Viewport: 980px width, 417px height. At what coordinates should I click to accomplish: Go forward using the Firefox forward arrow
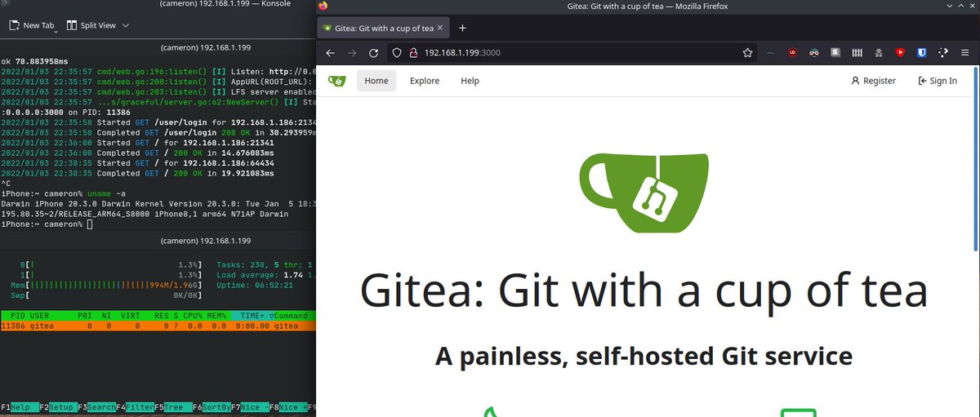(352, 52)
